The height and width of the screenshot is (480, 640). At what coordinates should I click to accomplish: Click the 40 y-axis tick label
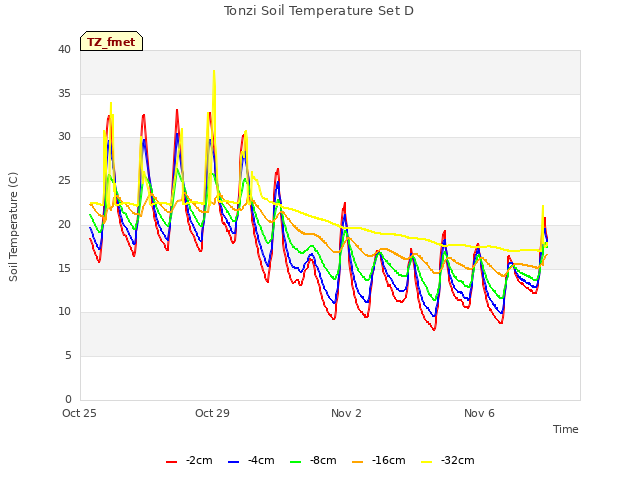click(x=64, y=49)
